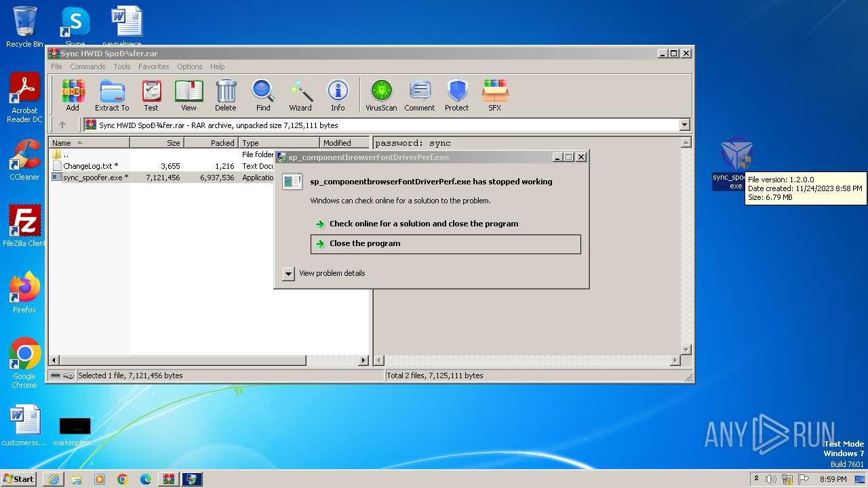Open the File menu
This screenshot has width=868, height=488.
[x=56, y=66]
